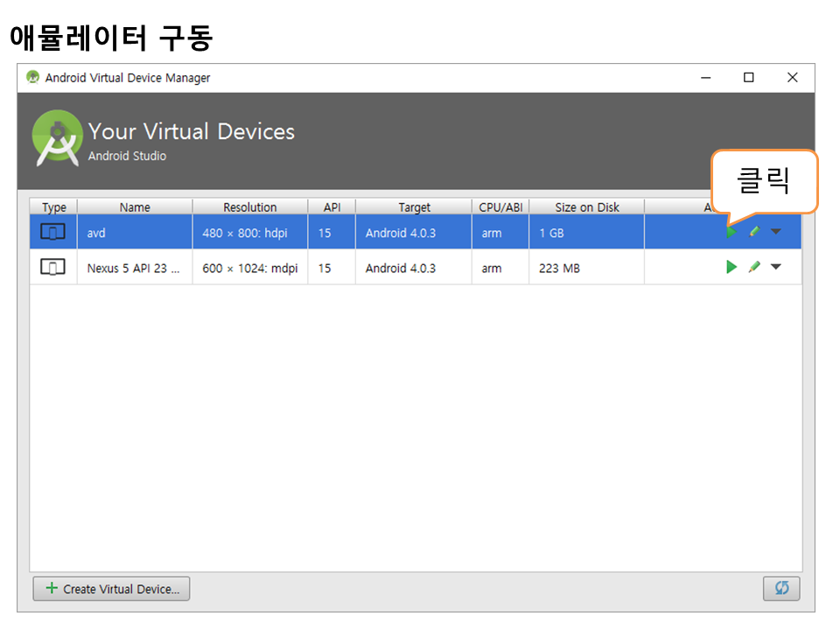The height and width of the screenshot is (630, 840).
Task: Edit the avd device with pencil icon
Action: tap(753, 232)
